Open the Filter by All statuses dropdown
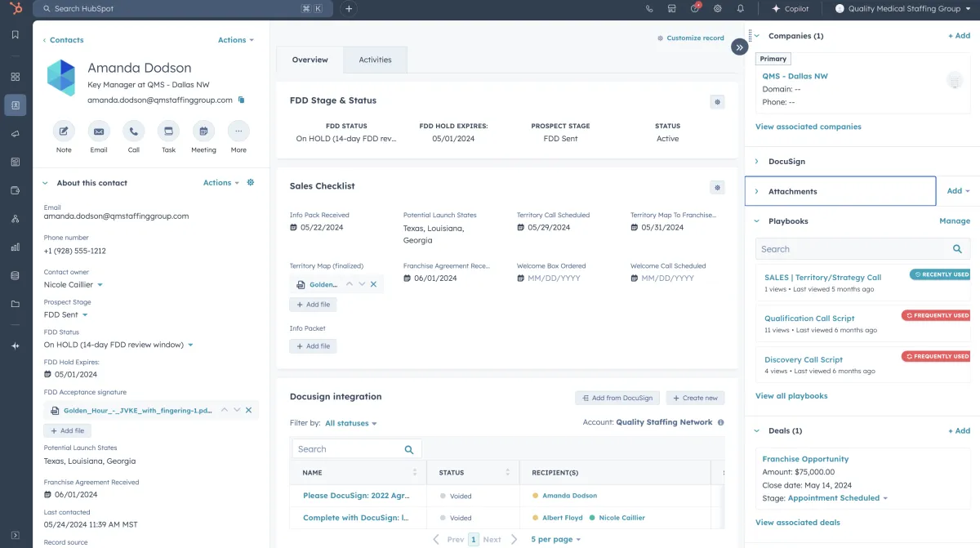This screenshot has height=548, width=980. click(x=351, y=423)
